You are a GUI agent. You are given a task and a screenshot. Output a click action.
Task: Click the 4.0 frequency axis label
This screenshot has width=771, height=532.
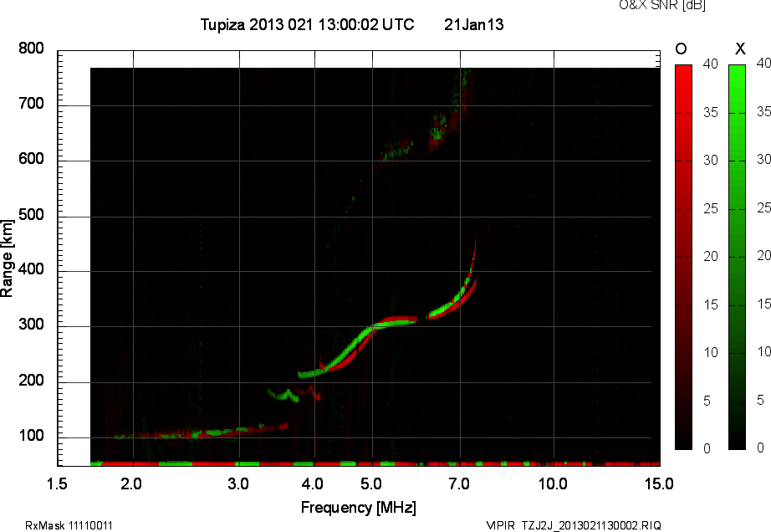click(313, 483)
